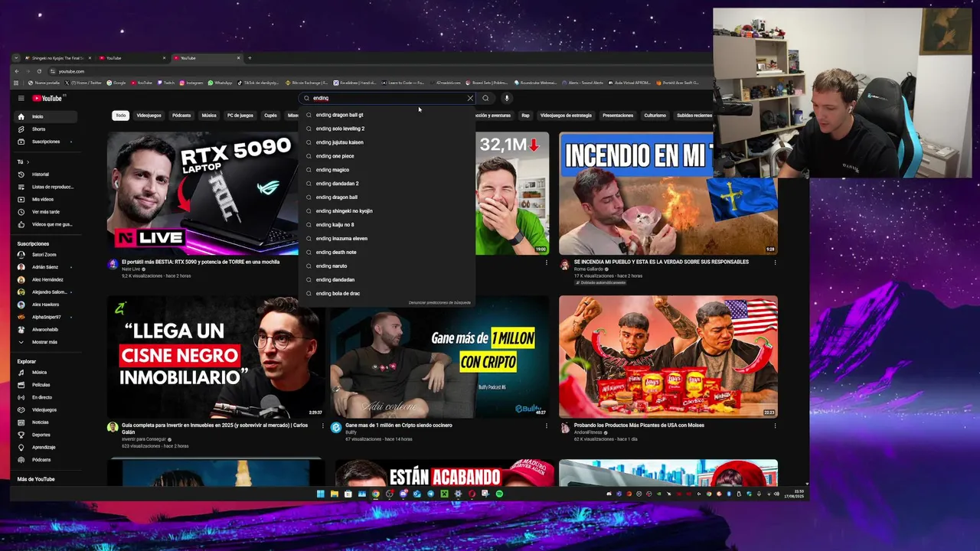Select the 'Videojuegos' filter chip
This screenshot has height=551, width=980.
149,116
